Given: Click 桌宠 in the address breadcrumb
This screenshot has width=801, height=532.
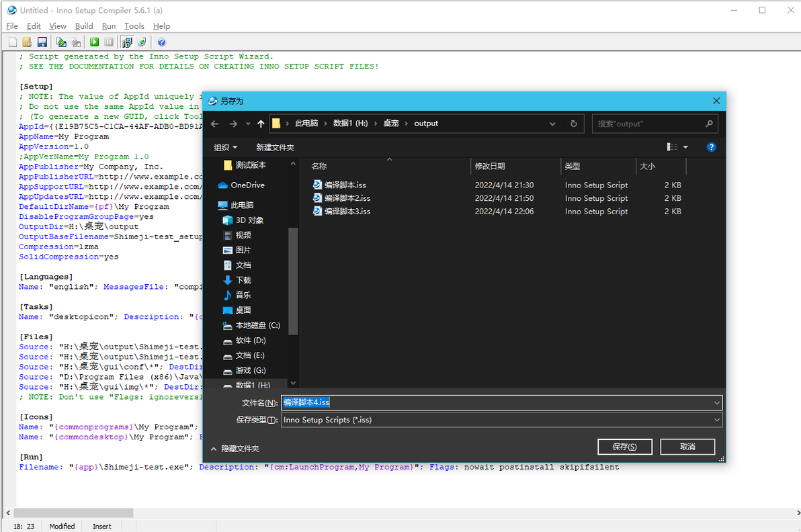Looking at the screenshot, I should 391,124.
